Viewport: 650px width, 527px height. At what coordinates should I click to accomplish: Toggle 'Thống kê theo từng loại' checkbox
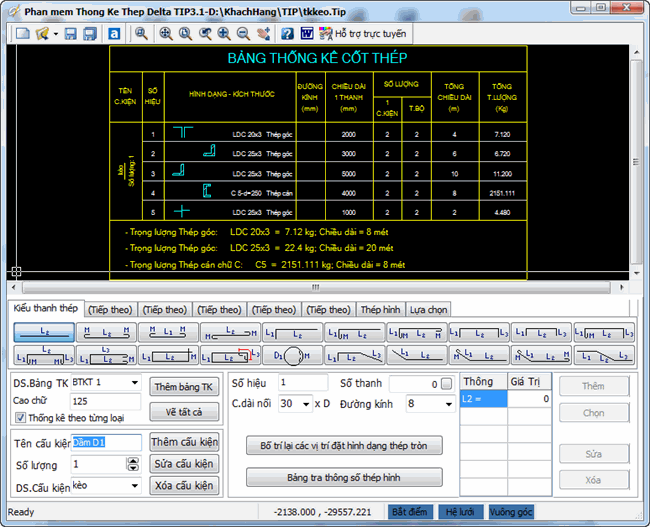[20, 418]
